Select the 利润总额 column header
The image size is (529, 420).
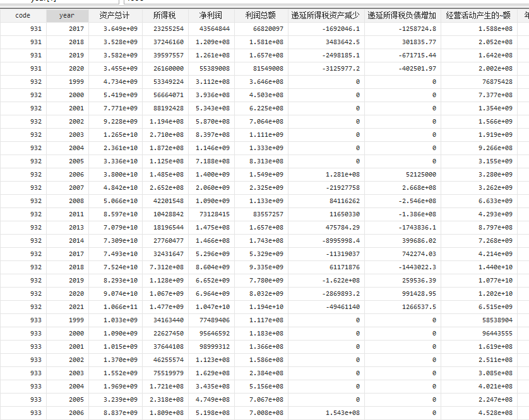(x=257, y=15)
